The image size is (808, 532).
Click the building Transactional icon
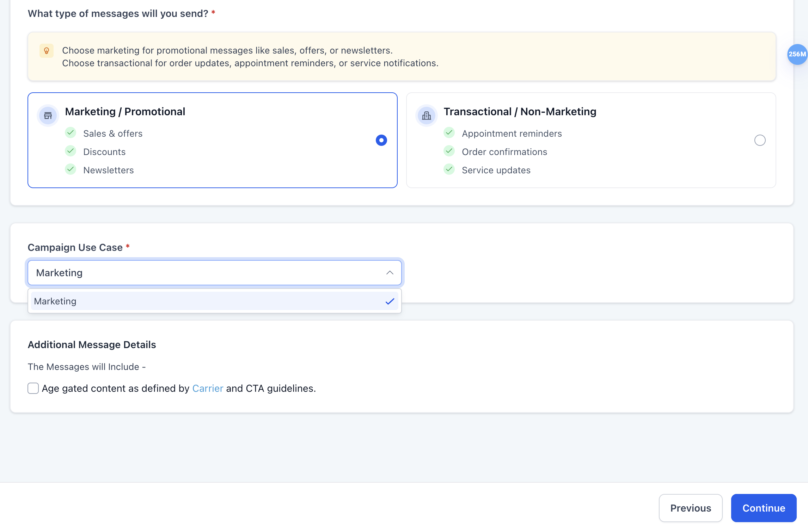pos(427,116)
